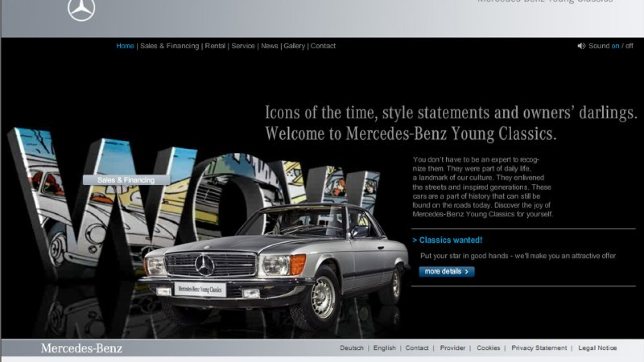Image resolution: width=644 pixels, height=362 pixels.
Task: Open the Home menu item
Action: coord(125,46)
